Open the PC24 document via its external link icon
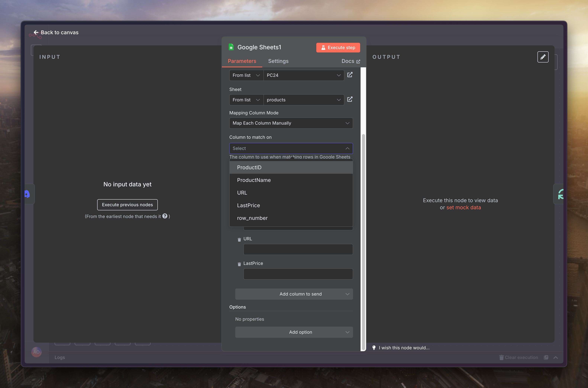The width and height of the screenshot is (588, 388). (350, 75)
